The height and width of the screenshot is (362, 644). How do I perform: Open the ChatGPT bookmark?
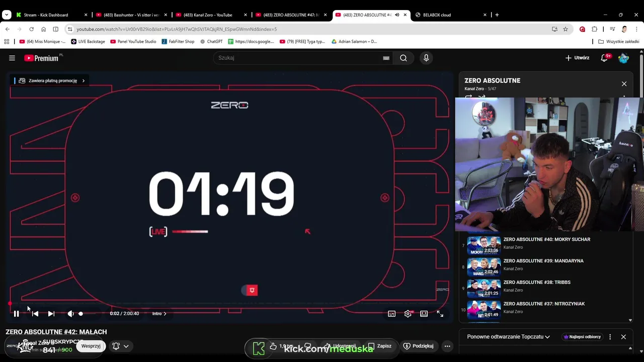pyautogui.click(x=211, y=42)
